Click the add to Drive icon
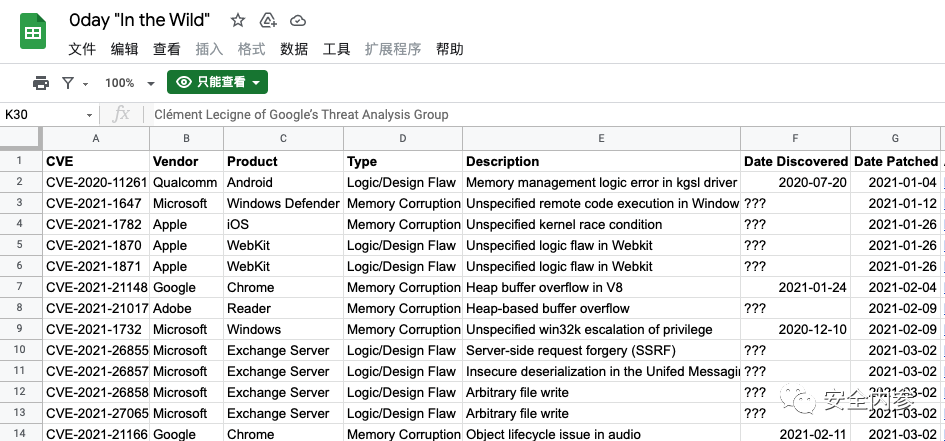The height and width of the screenshot is (441, 945). point(268,20)
